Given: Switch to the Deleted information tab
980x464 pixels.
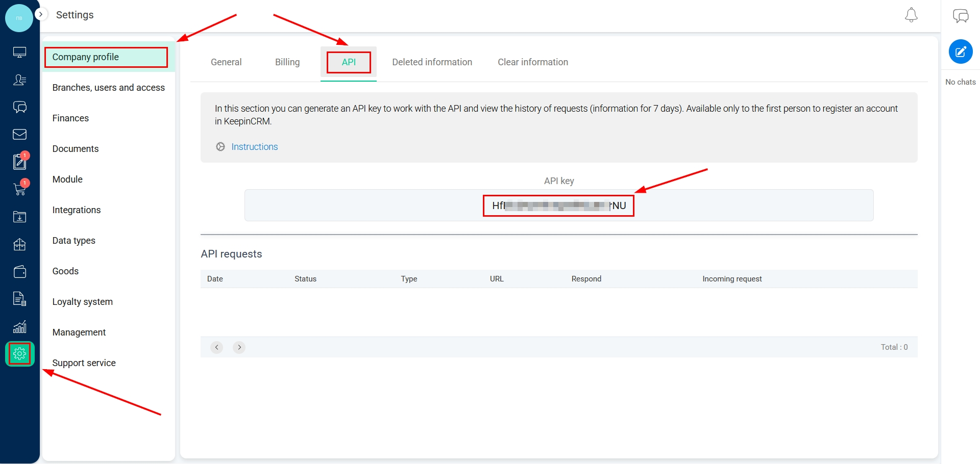Looking at the screenshot, I should (432, 62).
